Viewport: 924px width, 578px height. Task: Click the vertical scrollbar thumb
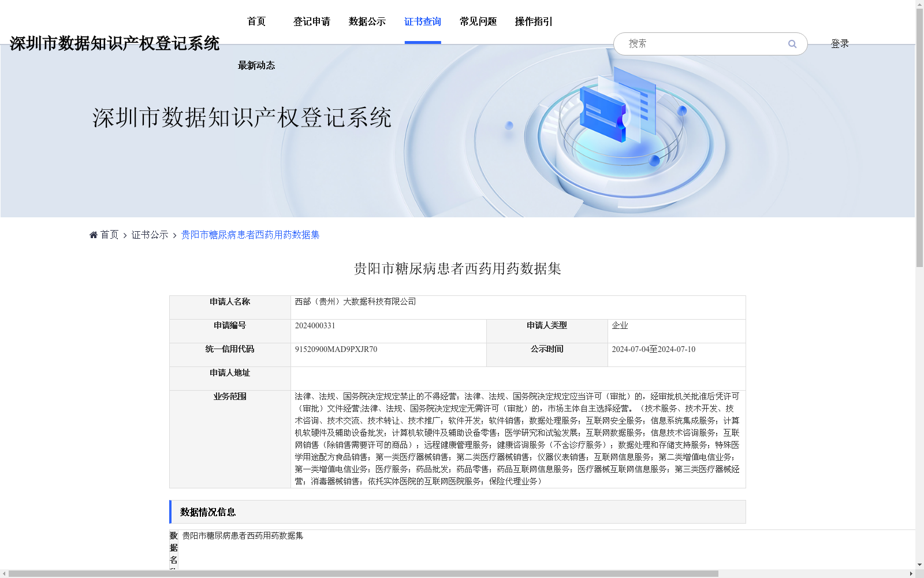(919, 138)
